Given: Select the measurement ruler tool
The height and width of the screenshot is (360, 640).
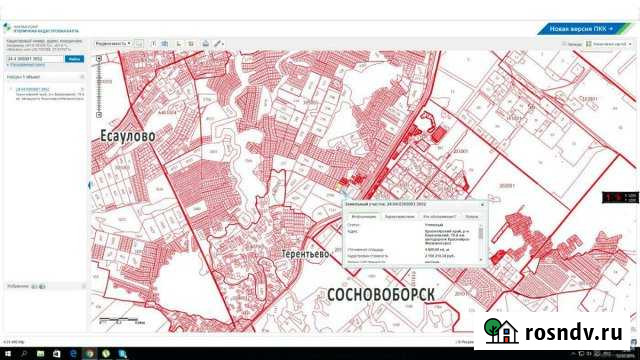Looking at the screenshot, I should [219, 43].
